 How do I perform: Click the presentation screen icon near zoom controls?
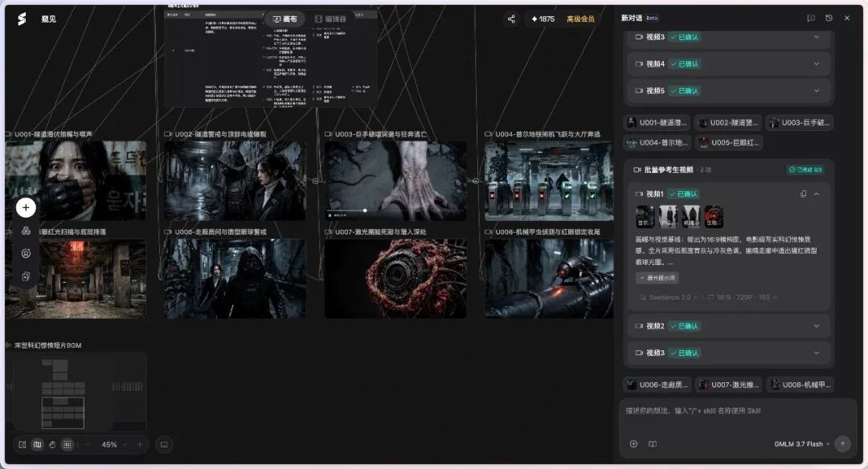pos(165,444)
